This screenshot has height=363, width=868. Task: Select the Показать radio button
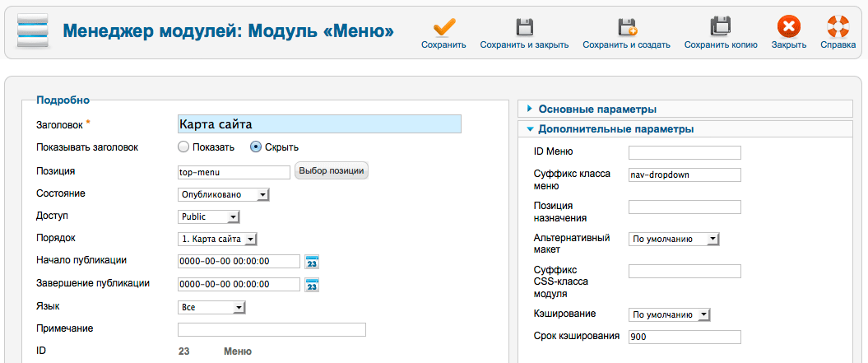[183, 147]
